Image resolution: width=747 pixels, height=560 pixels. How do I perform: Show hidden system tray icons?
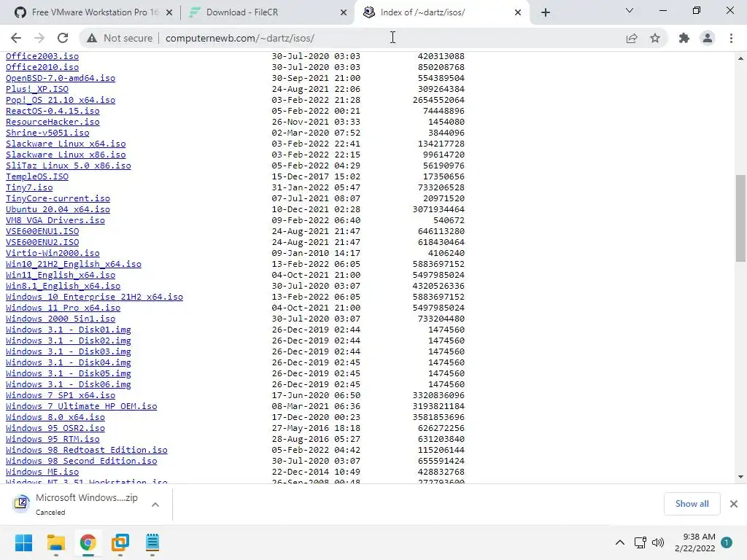click(x=620, y=542)
